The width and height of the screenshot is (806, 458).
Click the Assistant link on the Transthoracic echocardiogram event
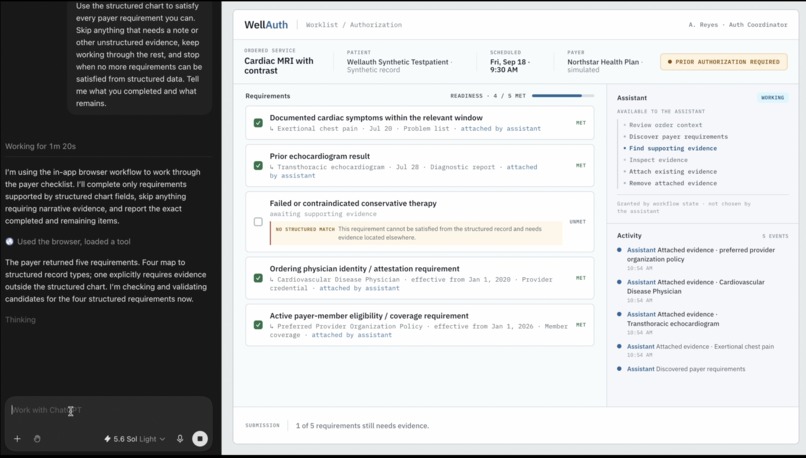[x=641, y=314]
